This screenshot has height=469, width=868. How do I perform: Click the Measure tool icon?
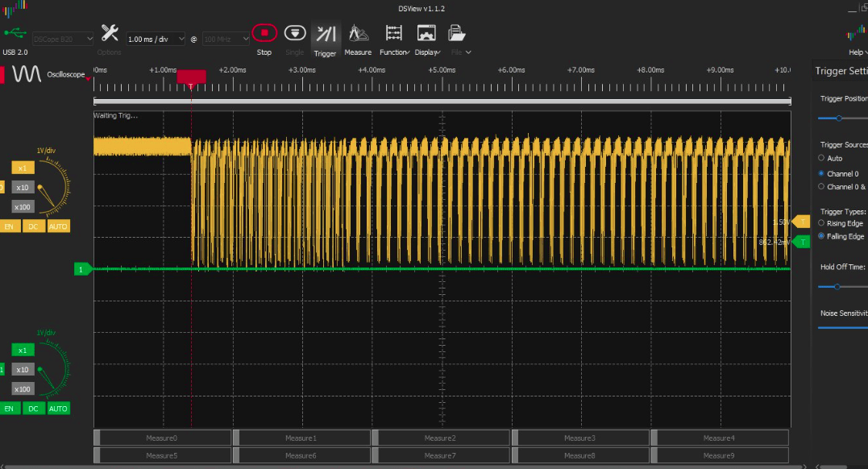(358, 34)
